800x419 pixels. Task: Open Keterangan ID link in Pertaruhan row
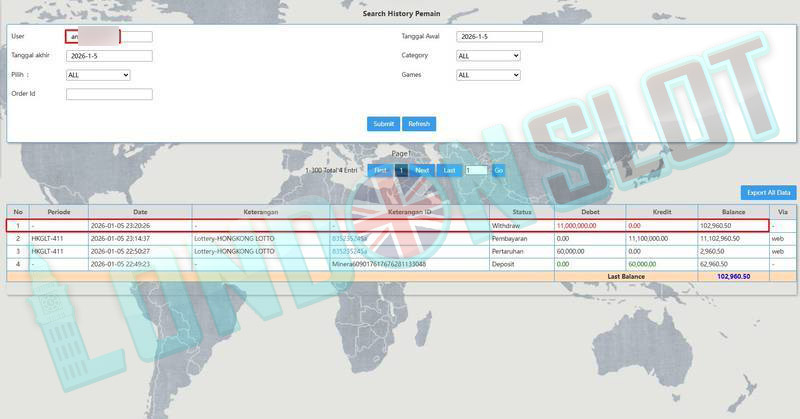click(x=349, y=251)
